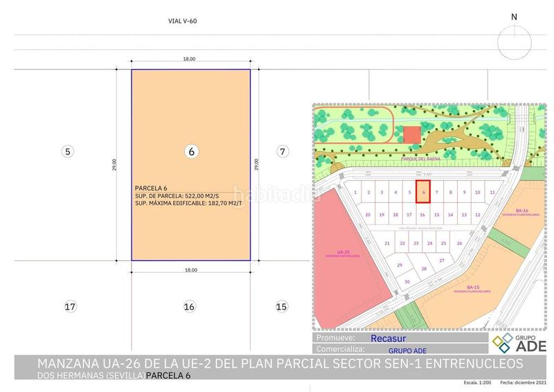Screen dimensions: 554x392
Task: Select the circled parcel number 15
Action: [281, 306]
